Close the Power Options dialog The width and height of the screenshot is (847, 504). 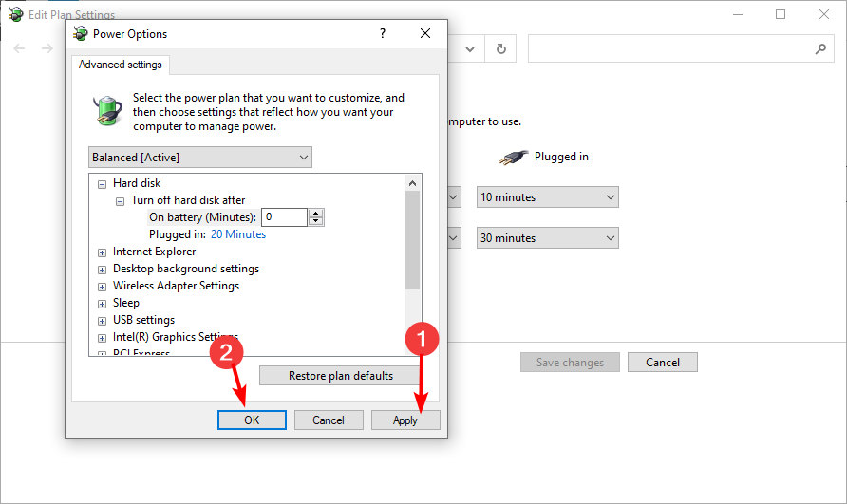point(425,33)
